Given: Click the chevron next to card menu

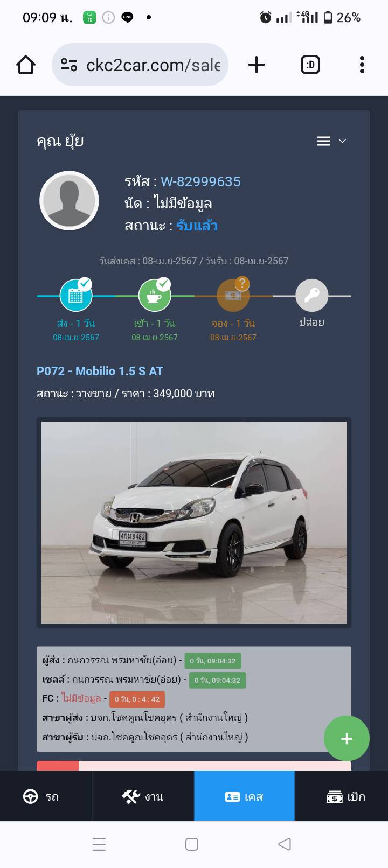Looking at the screenshot, I should coord(342,141).
